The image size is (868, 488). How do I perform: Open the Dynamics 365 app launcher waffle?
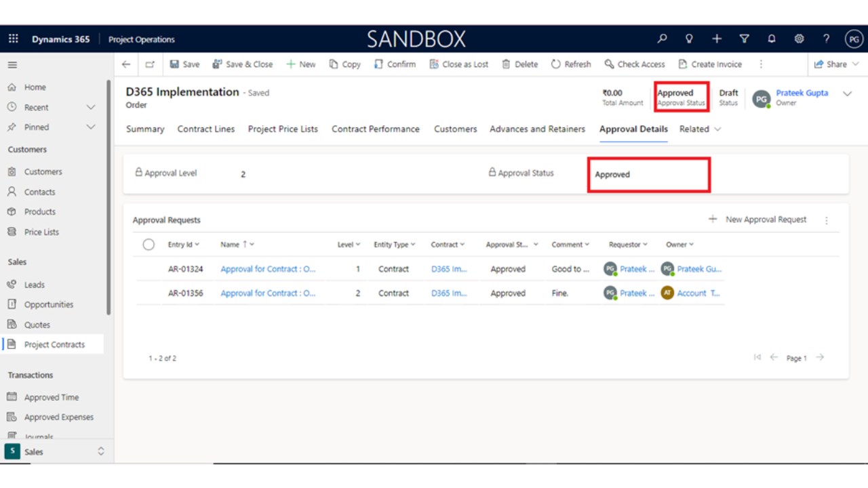tap(13, 39)
